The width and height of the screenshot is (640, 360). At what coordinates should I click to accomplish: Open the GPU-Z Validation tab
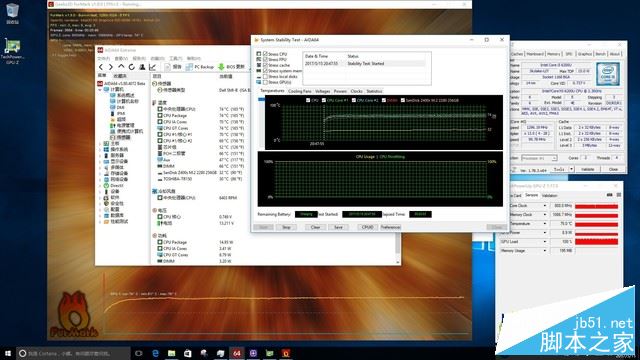click(549, 196)
